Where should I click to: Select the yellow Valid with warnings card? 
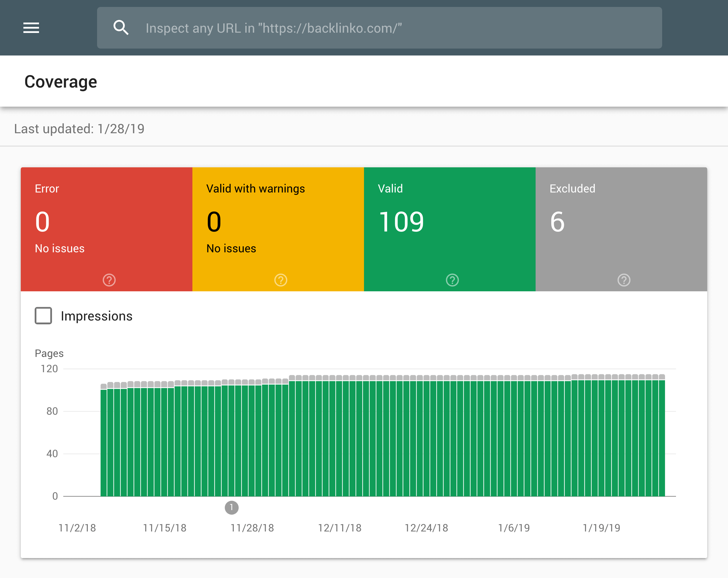point(278,229)
